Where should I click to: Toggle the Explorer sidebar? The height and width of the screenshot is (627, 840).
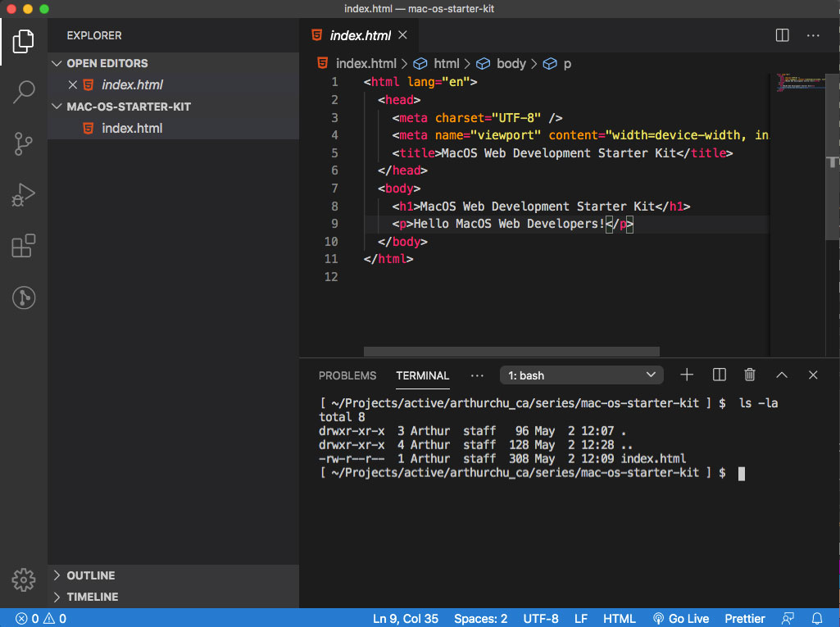point(23,41)
